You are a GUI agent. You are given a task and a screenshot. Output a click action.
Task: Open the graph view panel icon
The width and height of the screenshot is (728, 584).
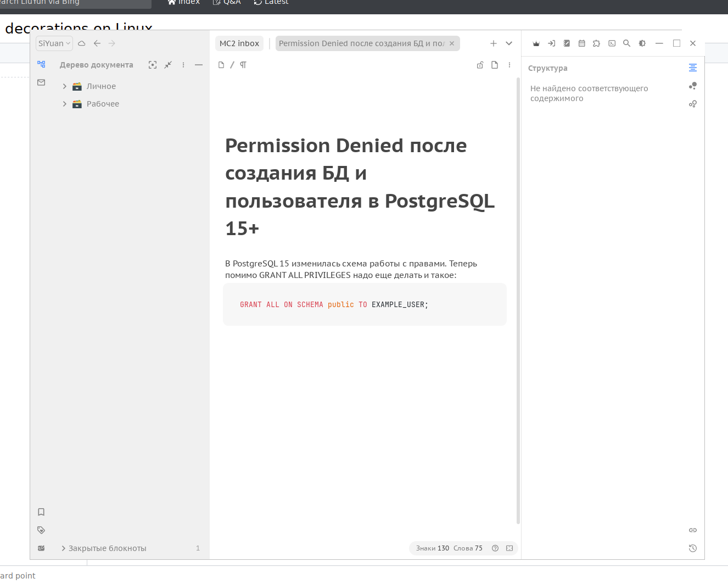[693, 86]
